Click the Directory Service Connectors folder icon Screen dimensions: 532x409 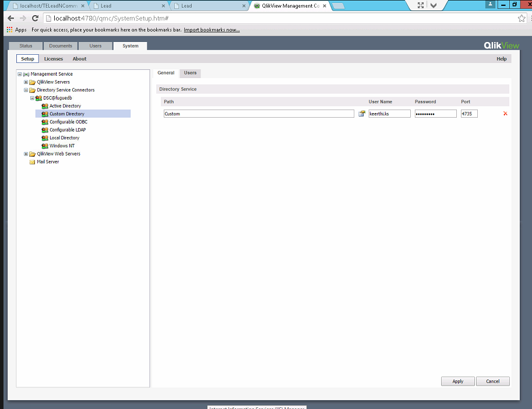coord(33,90)
